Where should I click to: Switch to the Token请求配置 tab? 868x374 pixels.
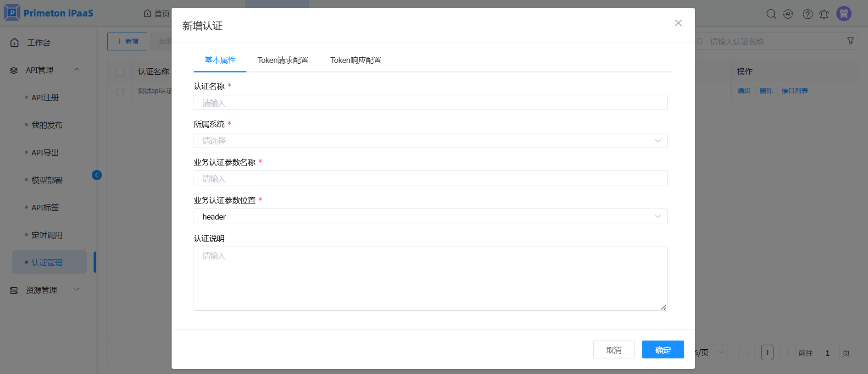(283, 60)
